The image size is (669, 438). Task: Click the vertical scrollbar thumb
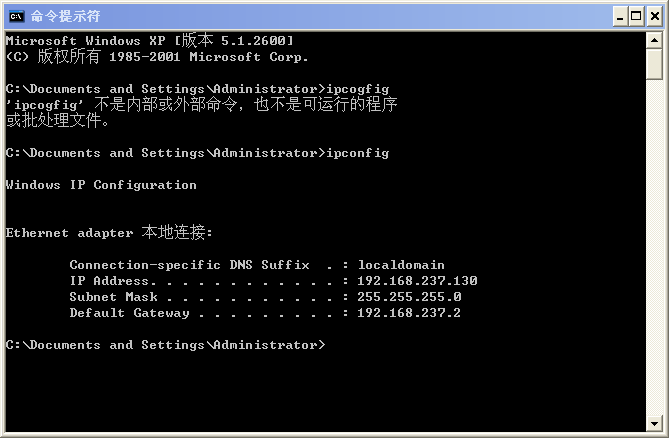654,63
